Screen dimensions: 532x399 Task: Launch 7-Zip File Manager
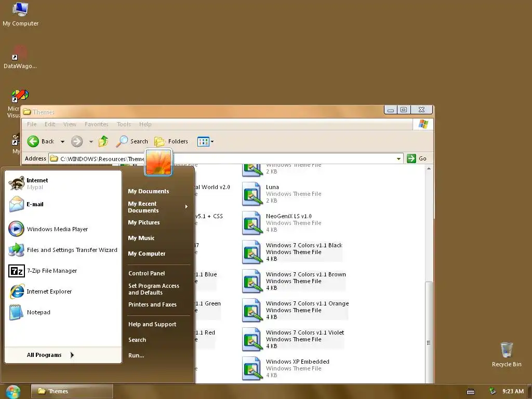pos(63,271)
